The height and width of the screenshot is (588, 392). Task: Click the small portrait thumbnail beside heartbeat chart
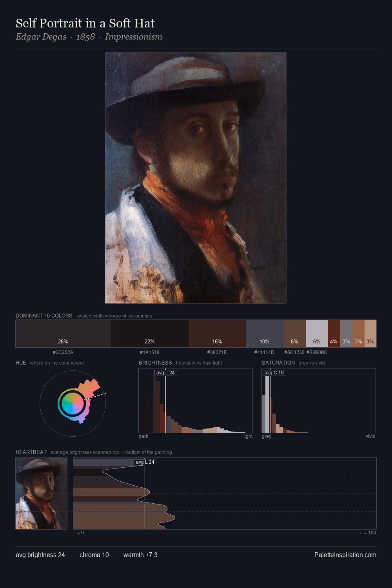point(41,493)
